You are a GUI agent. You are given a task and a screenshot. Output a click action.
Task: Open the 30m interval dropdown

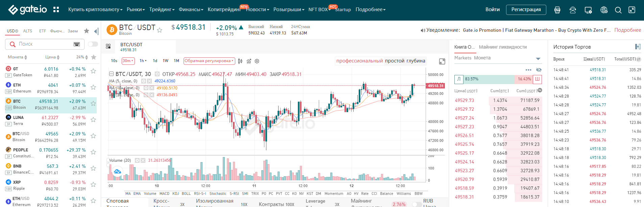(x=128, y=61)
